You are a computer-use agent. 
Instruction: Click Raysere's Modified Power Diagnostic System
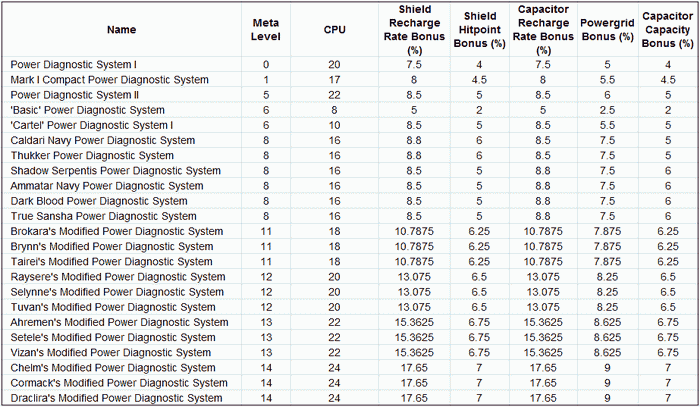click(118, 277)
